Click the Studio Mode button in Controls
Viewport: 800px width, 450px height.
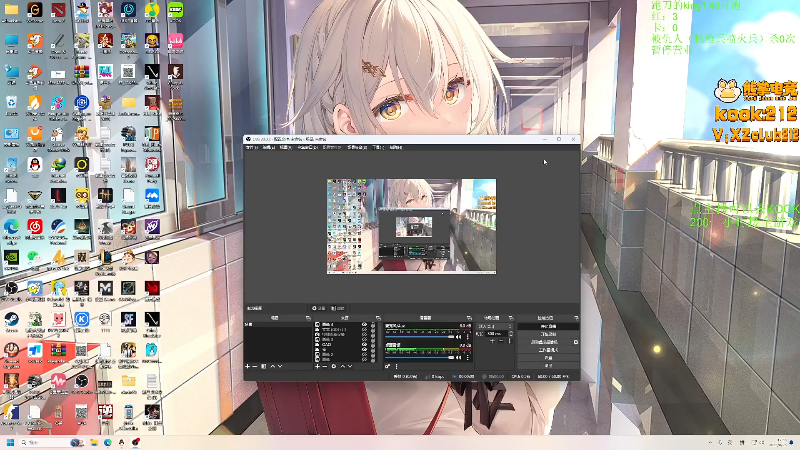coord(549,350)
